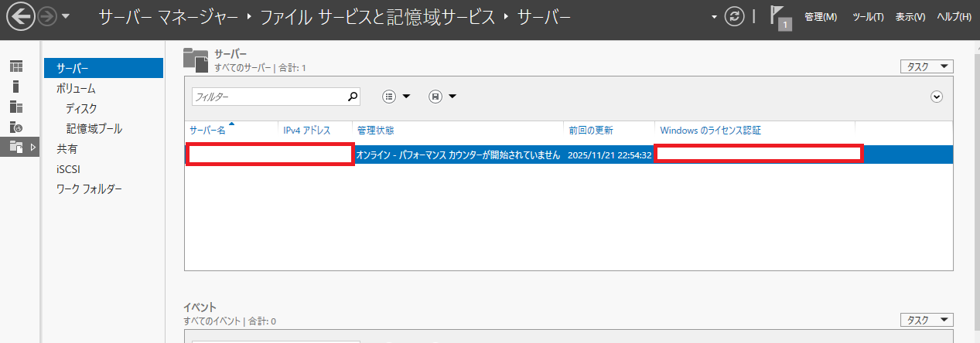980x343 pixels.
Task: Click the すべてのサーバー | 合計: 1 subtitle
Action: (x=260, y=68)
